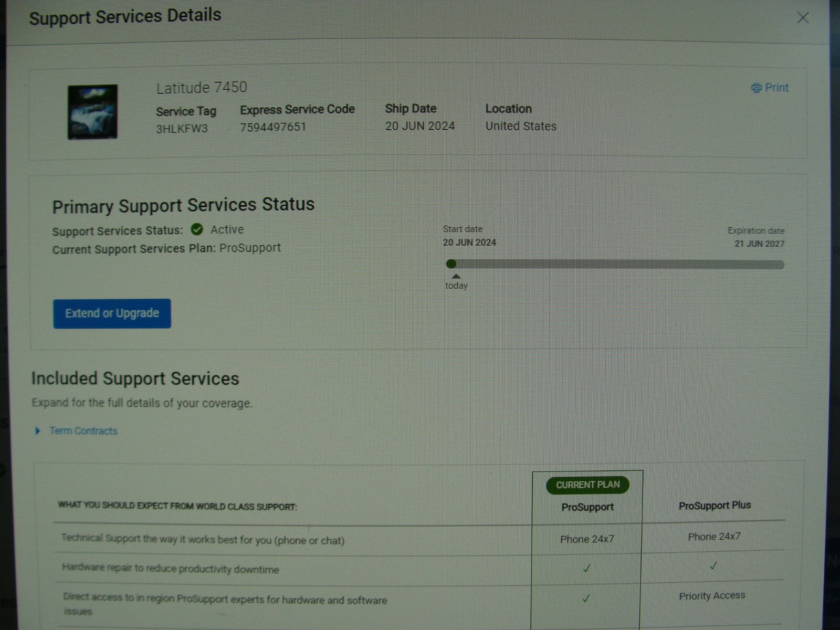Click Priority Access in ProSupport Plus column

coord(711,596)
